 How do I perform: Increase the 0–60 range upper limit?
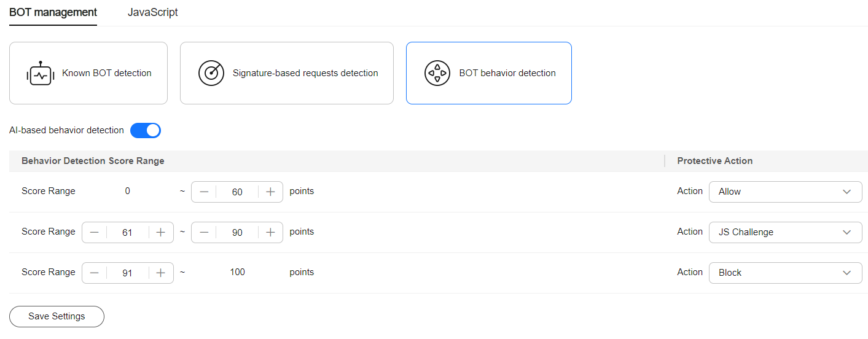(x=270, y=192)
